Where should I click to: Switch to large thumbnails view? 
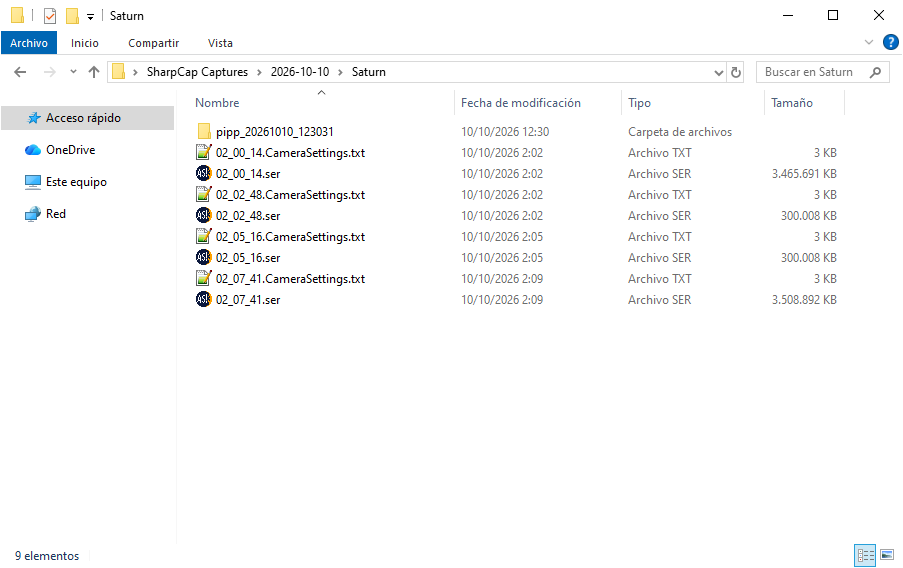887,555
